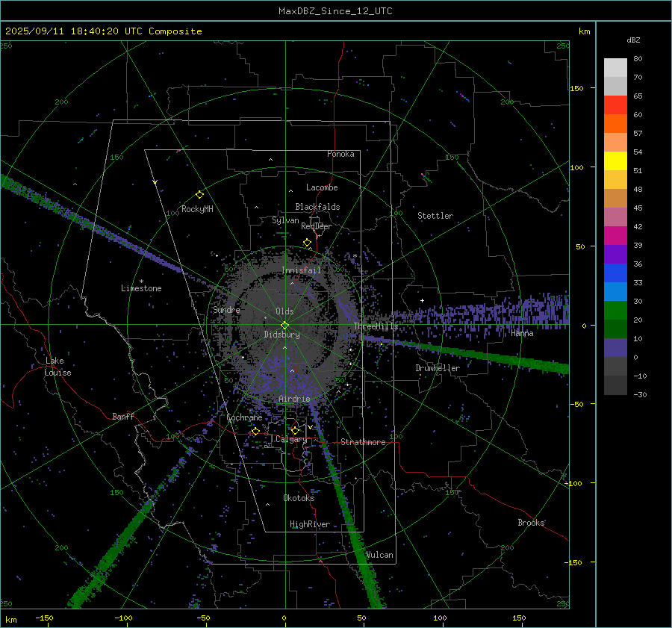Viewport: 672px width, 628px height.
Task: Click the km unit label at bottom left
Action: pos(10,620)
